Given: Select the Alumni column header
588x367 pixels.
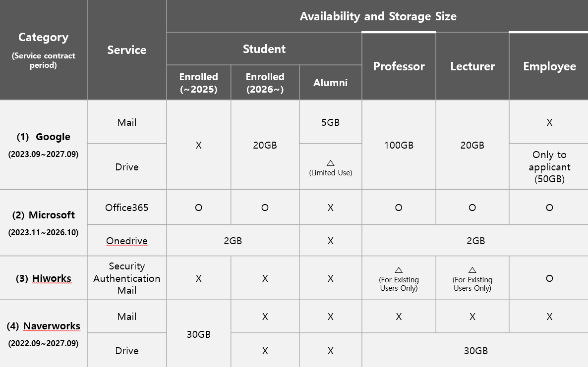Looking at the screenshot, I should pyautogui.click(x=330, y=83).
